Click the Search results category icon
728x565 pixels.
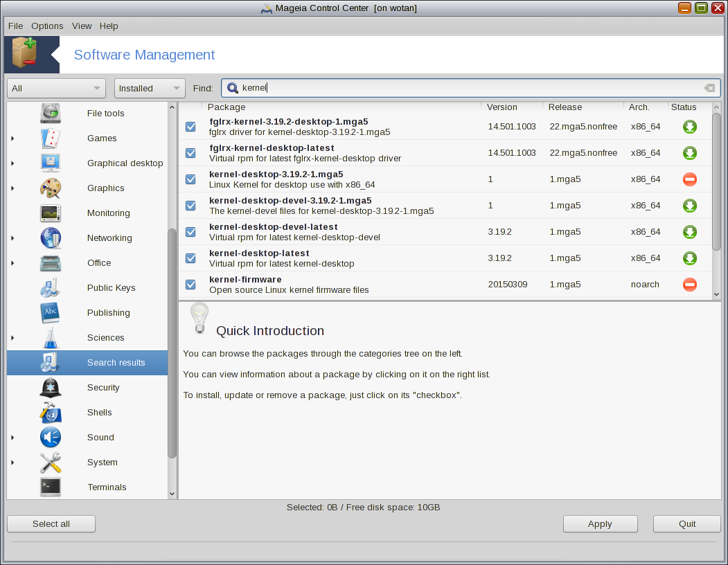[x=51, y=363]
